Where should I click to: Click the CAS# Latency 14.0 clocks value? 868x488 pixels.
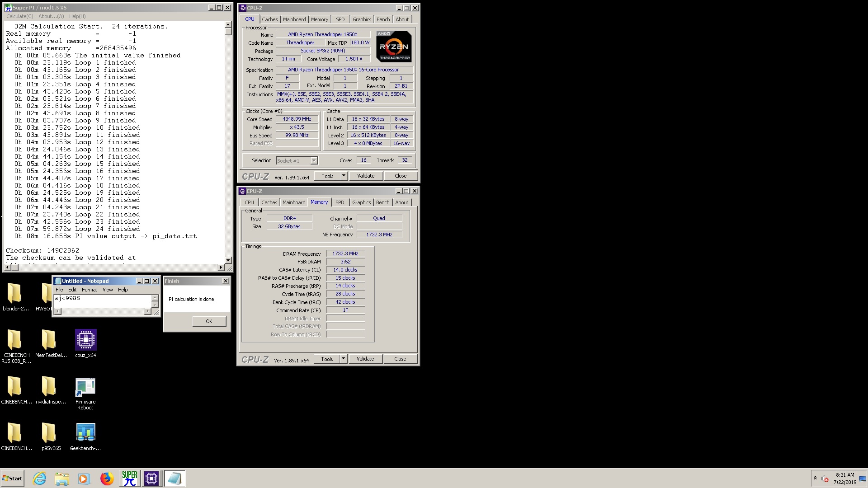pos(345,270)
